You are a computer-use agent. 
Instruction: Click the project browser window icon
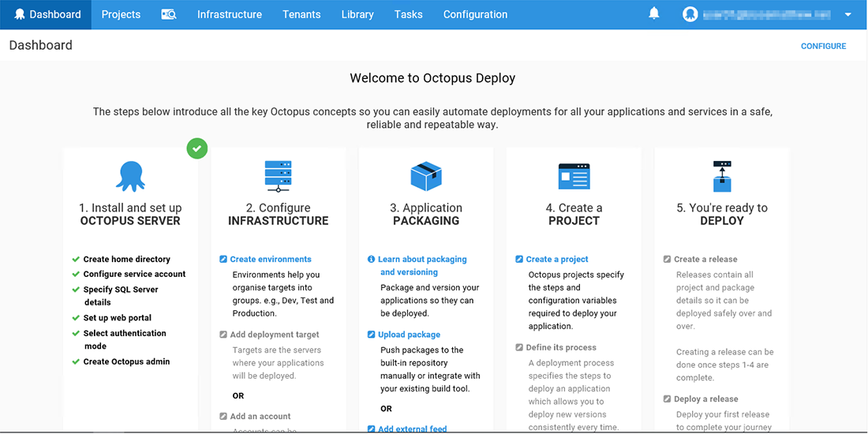coord(574,176)
